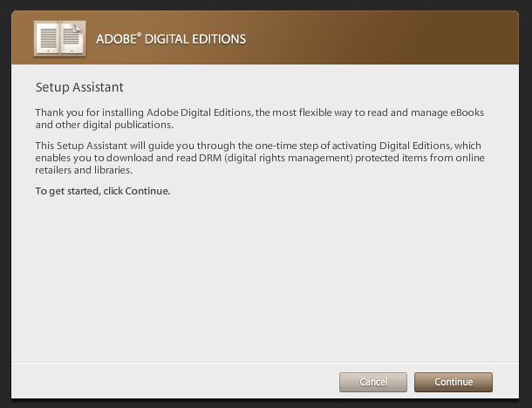
Task: Click the 'and other digital publications' line
Action: pyautogui.click(x=104, y=125)
